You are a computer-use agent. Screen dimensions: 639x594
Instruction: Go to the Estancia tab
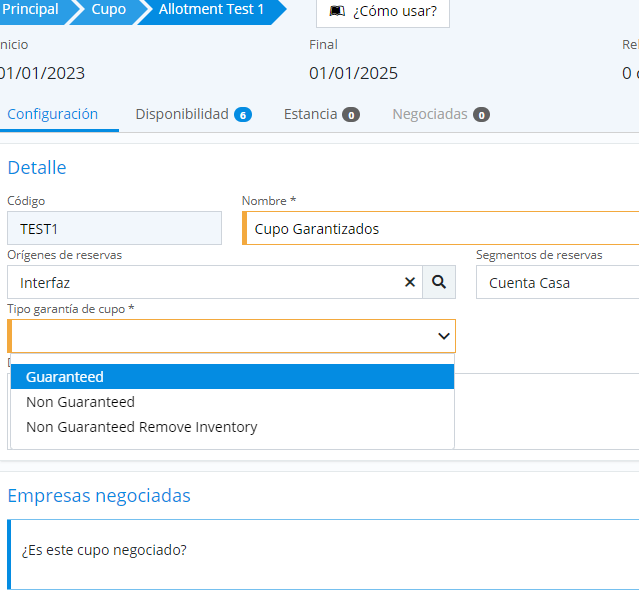310,114
